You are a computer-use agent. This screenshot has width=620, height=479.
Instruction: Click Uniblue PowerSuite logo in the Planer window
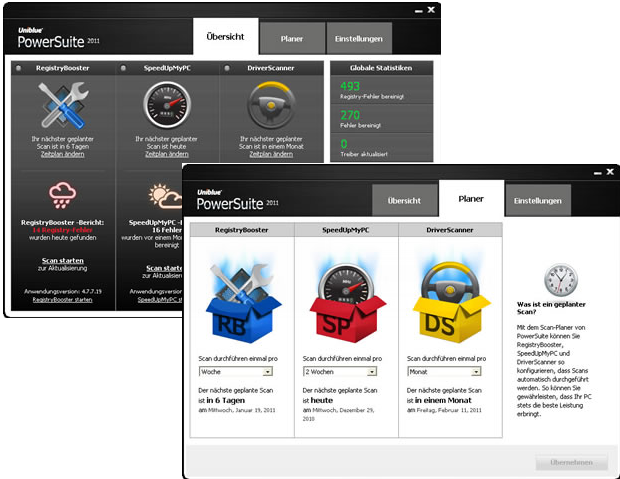pyautogui.click(x=237, y=200)
